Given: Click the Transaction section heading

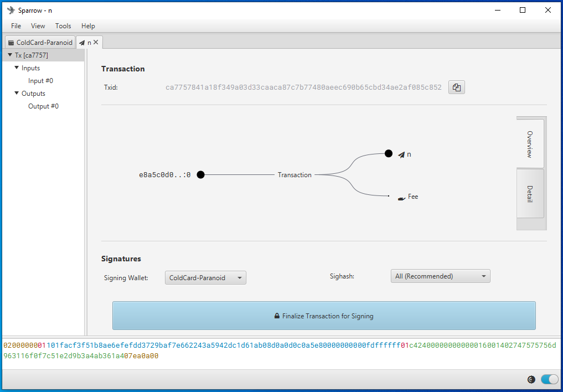Looking at the screenshot, I should [123, 69].
